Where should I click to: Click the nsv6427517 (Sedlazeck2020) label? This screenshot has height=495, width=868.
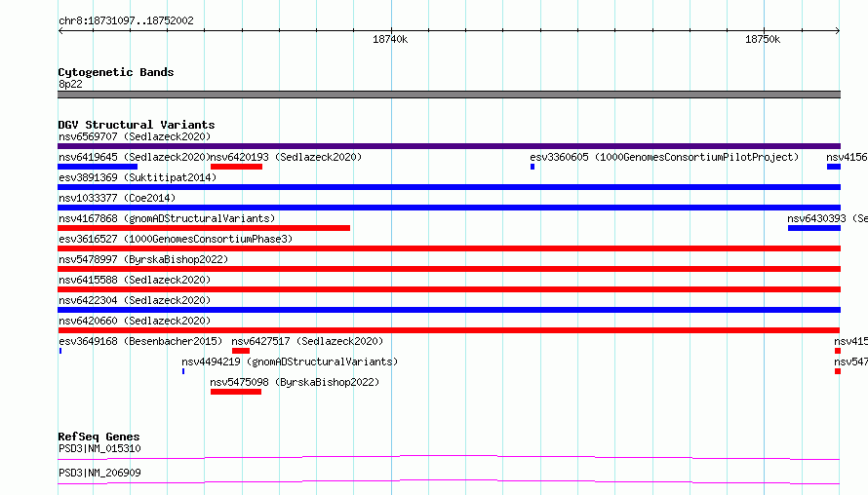tap(307, 341)
